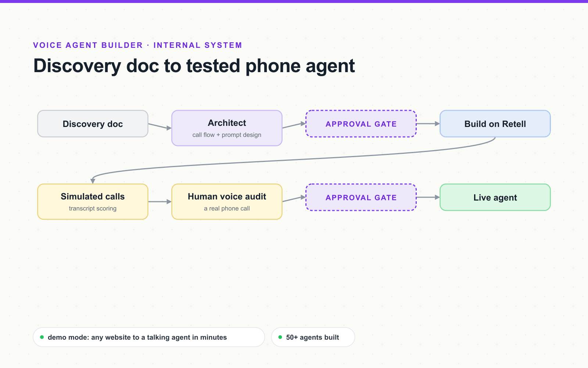Click the green dot beside 50+ agents built
The image size is (588, 368).
(x=280, y=337)
